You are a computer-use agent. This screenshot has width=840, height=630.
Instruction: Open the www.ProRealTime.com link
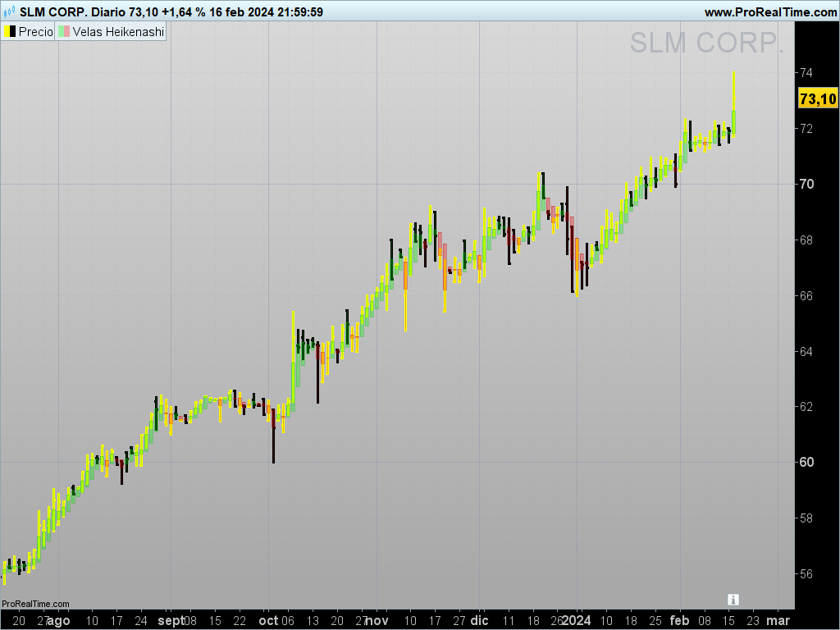click(770, 12)
